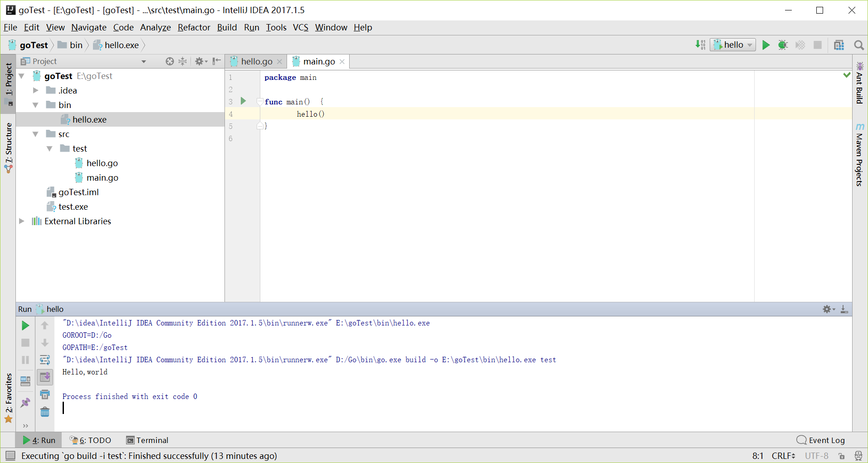The height and width of the screenshot is (463, 868).
Task: Open Search Everywhere magnifier
Action: coord(858,45)
